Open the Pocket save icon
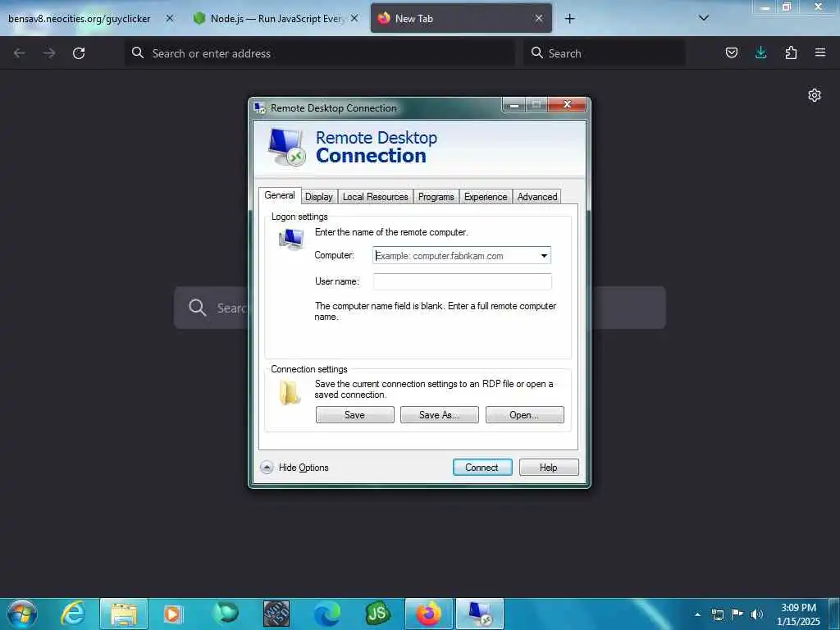Screen dimensions: 840x630 point(731,52)
